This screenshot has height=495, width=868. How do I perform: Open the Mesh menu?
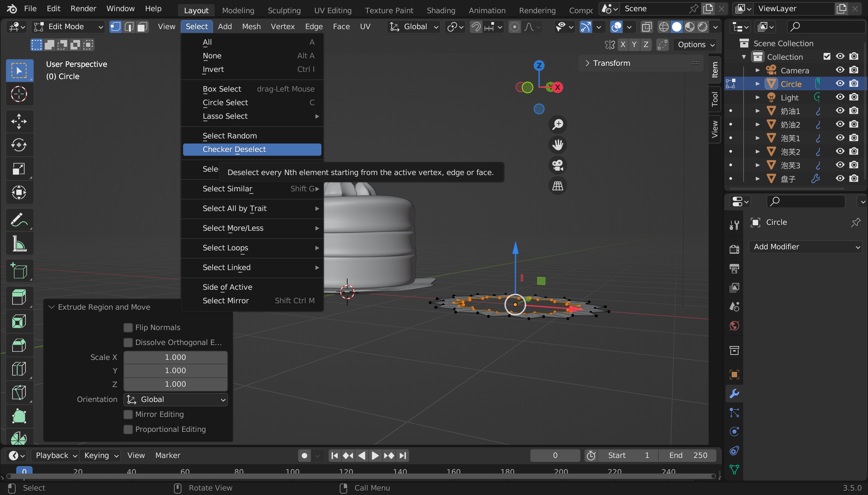point(251,26)
